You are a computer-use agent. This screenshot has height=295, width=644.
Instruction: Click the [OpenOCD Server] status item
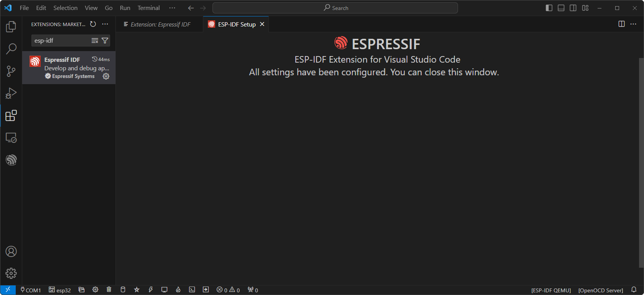click(601, 290)
